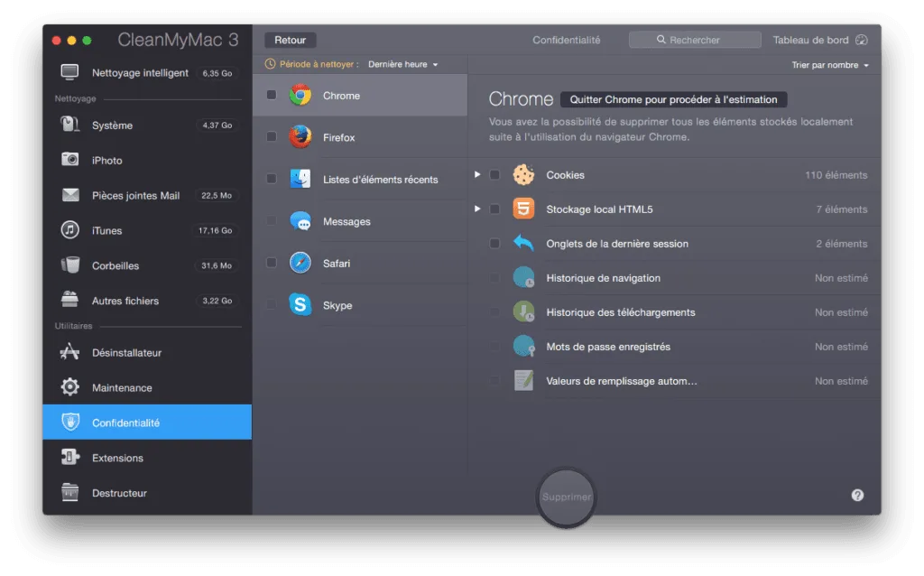Click the Skype list row label
924x576 pixels.
coord(337,305)
